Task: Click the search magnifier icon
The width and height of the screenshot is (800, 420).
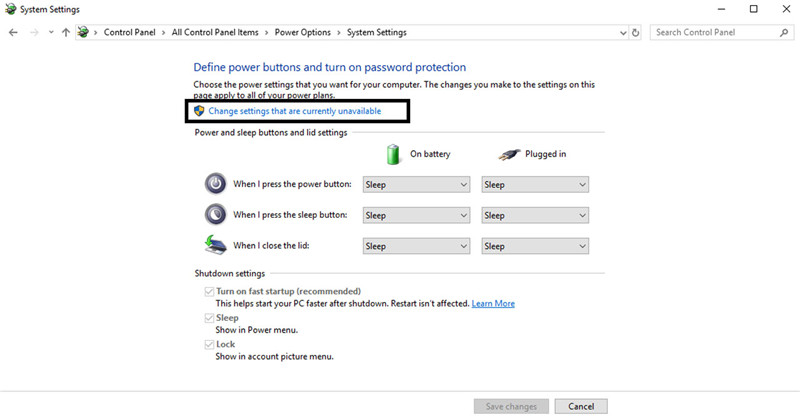Action: [781, 32]
